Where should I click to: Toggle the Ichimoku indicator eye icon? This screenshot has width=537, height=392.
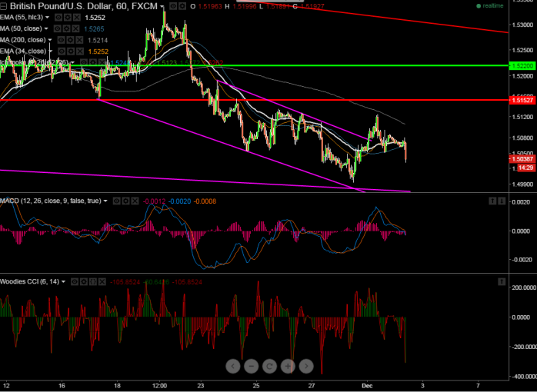pyautogui.click(x=84, y=62)
